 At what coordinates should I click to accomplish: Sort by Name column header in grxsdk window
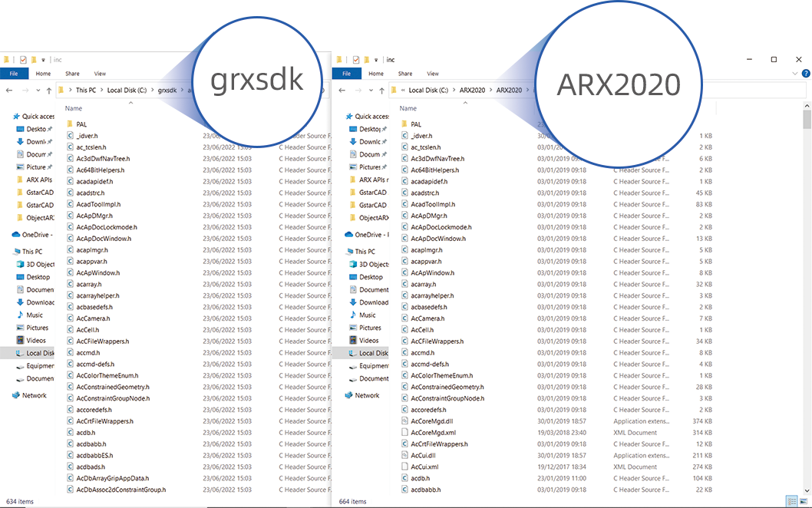click(74, 108)
